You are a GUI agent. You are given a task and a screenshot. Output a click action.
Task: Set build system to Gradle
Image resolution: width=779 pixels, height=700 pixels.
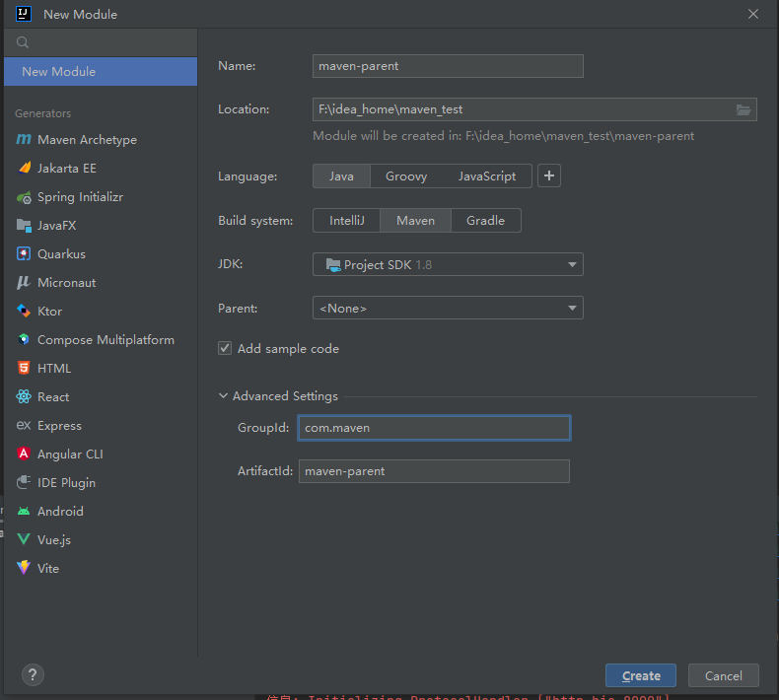[x=485, y=221]
